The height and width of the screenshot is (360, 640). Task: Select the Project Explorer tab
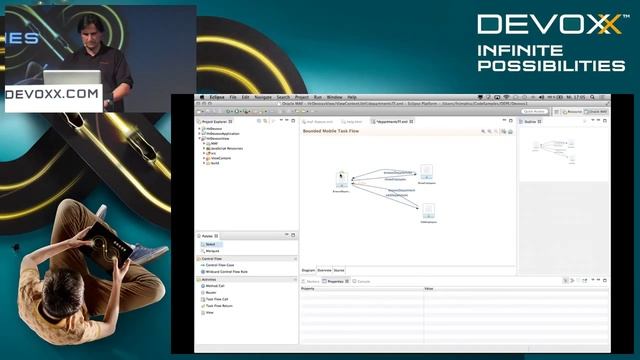(x=215, y=122)
